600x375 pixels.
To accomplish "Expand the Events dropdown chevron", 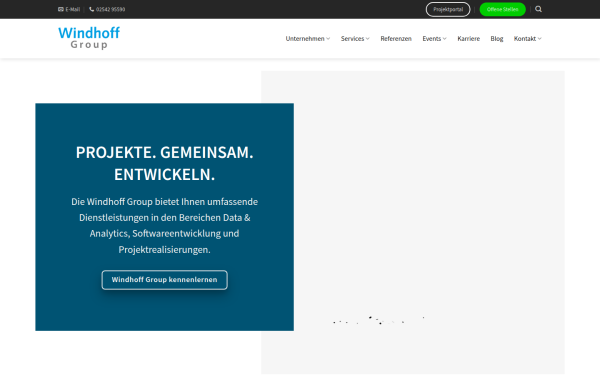I will (x=444, y=39).
